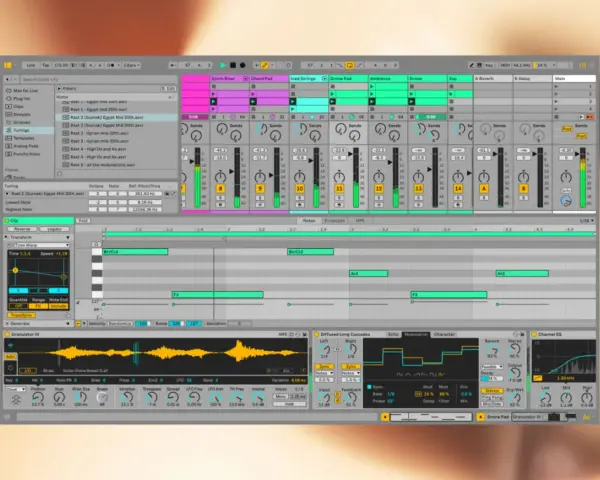Unfold the Synth Brass track with its header arrow
This screenshot has height=480, width=600.
(x=245, y=78)
